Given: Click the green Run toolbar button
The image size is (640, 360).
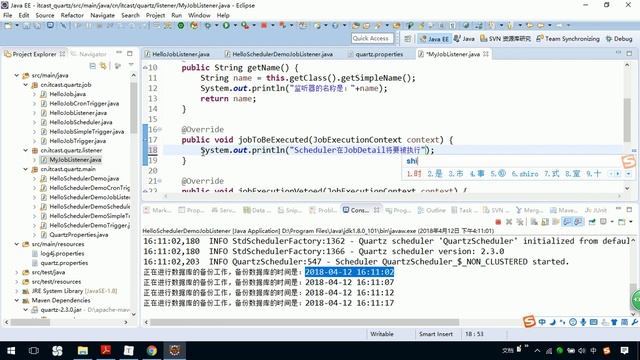Looking at the screenshot, I should coord(226,25).
